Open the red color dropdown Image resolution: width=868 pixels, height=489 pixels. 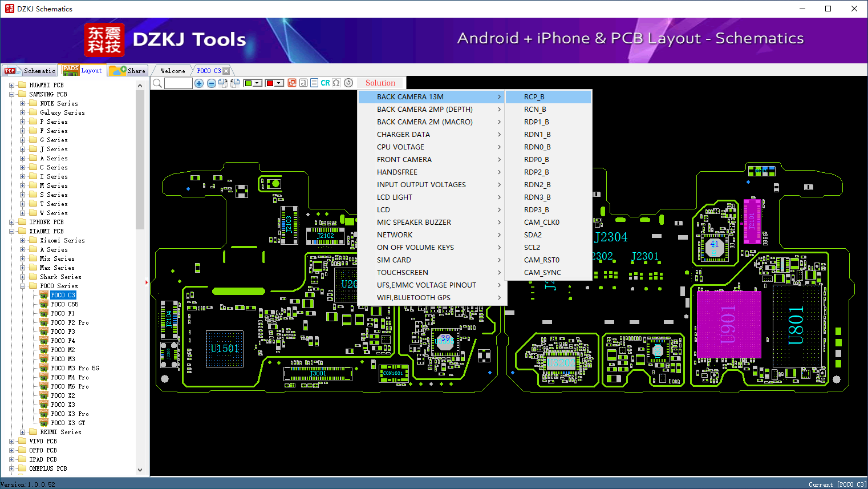coord(279,83)
